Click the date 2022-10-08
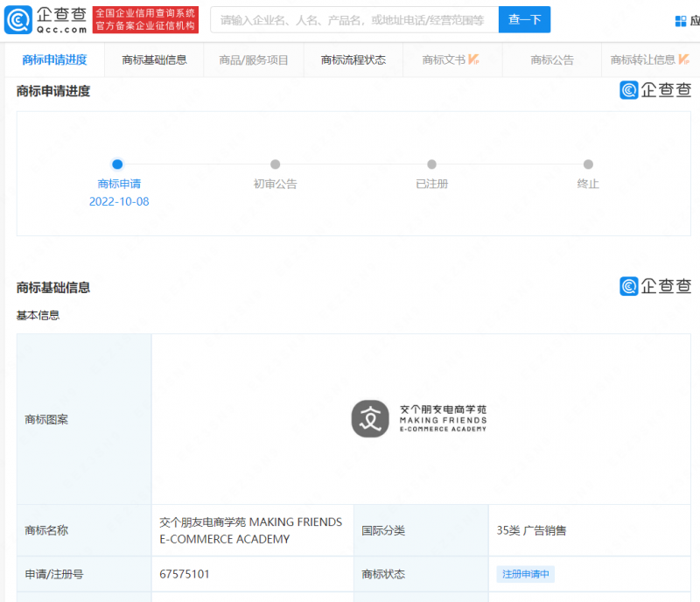The width and height of the screenshot is (700, 602). coord(119,201)
